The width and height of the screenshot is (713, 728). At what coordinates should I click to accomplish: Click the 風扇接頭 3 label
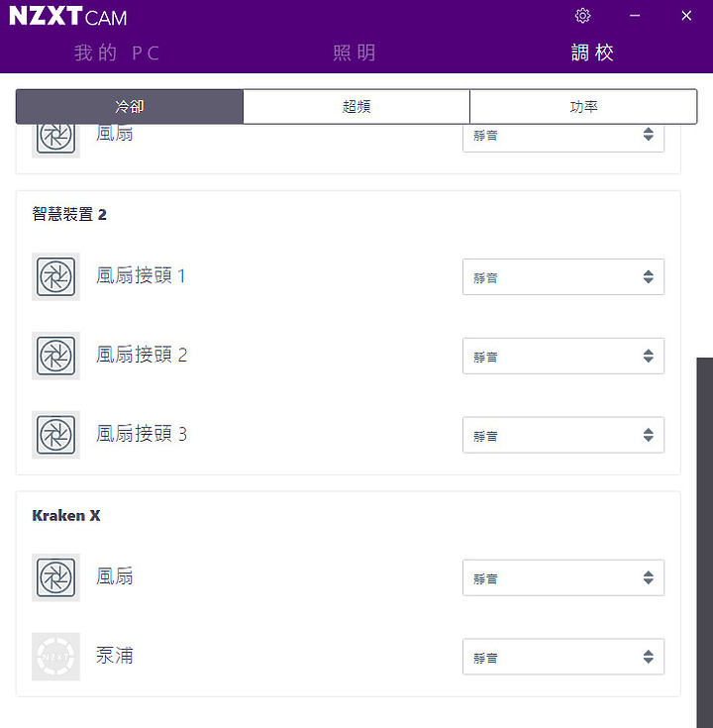point(142,434)
